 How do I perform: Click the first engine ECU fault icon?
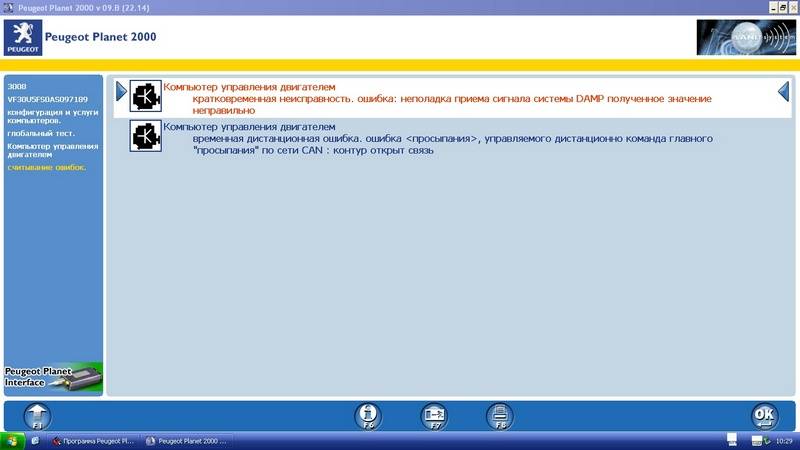146,96
